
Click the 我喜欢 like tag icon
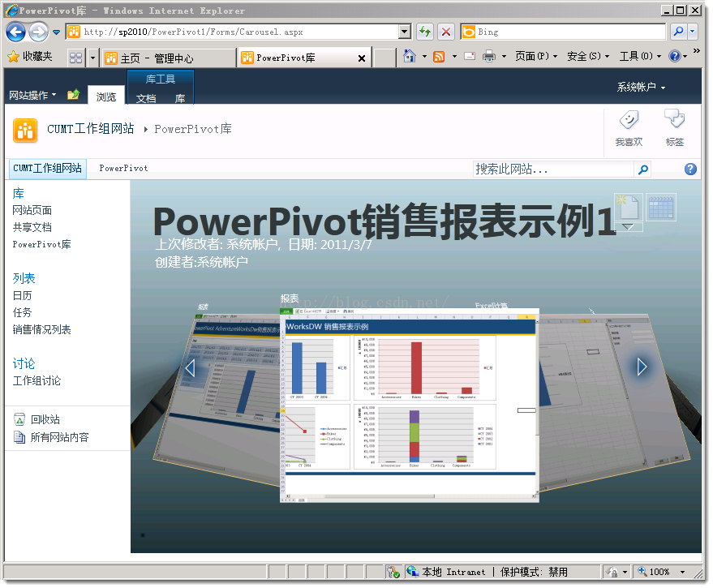629,128
